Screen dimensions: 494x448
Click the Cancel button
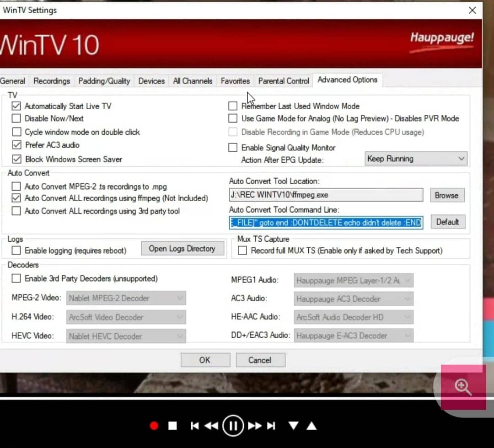[260, 360]
